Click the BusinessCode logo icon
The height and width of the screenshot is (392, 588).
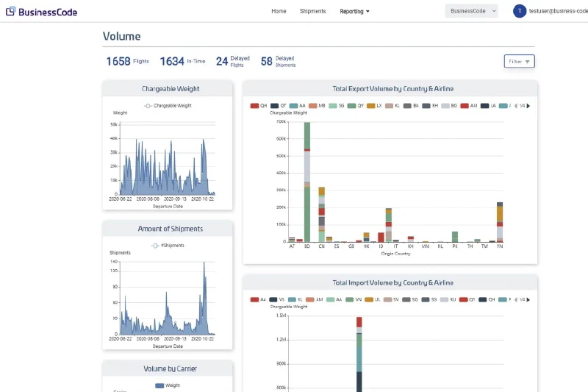(10, 11)
